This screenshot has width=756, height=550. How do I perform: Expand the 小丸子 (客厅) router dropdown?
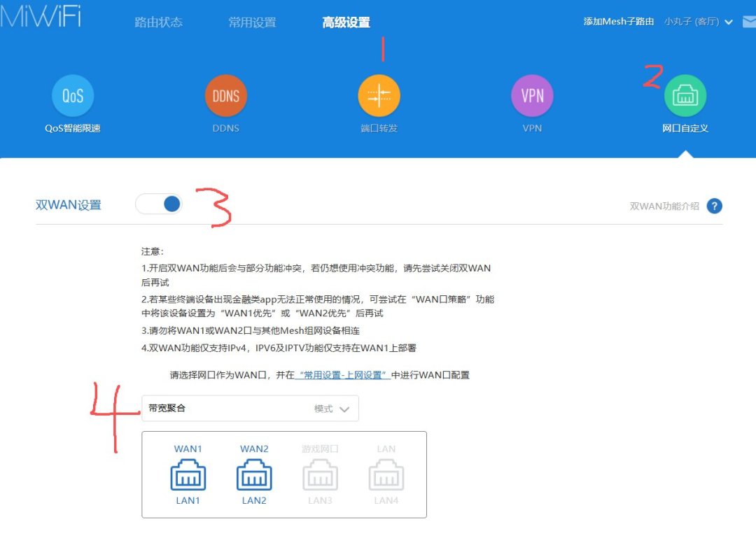click(x=699, y=22)
